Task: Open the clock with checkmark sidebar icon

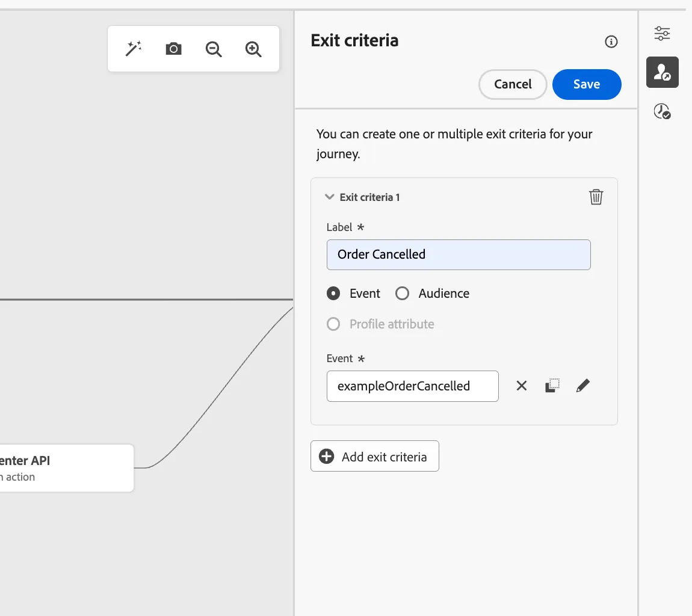Action: tap(662, 111)
